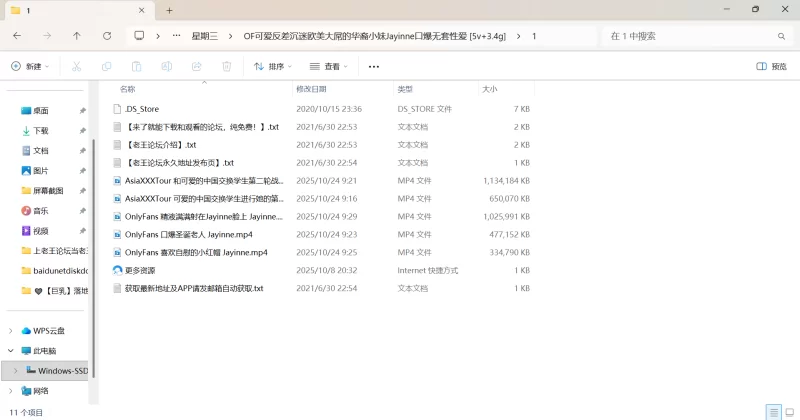Open the 排序 sort dropdown

pos(273,66)
